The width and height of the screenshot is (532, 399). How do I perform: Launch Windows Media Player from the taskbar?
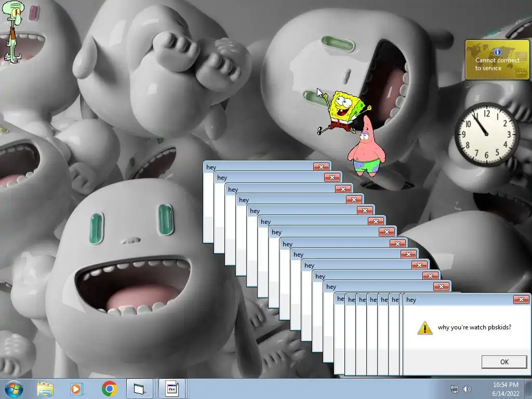tap(76, 389)
